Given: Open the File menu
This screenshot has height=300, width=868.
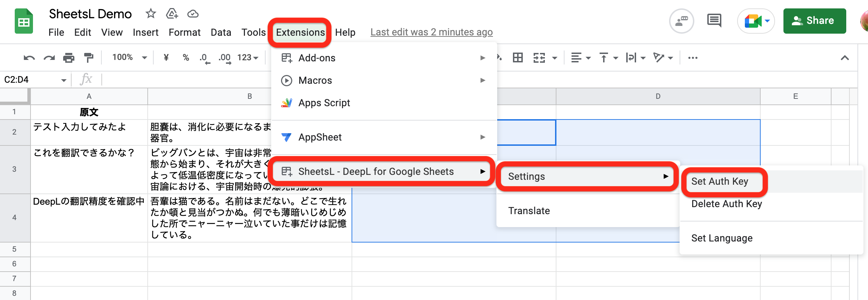Looking at the screenshot, I should [x=56, y=32].
